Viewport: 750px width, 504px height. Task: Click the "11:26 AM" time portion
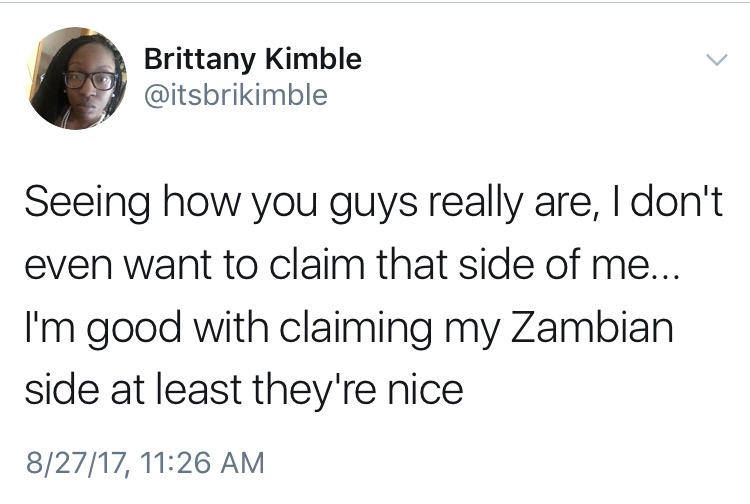[x=203, y=463]
